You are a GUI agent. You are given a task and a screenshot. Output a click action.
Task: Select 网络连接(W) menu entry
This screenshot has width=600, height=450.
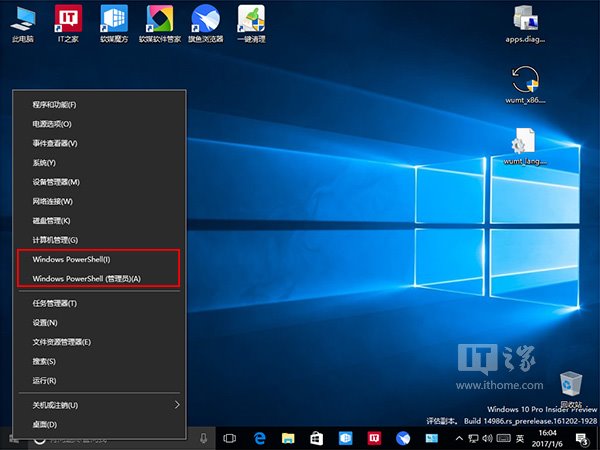tap(99, 201)
